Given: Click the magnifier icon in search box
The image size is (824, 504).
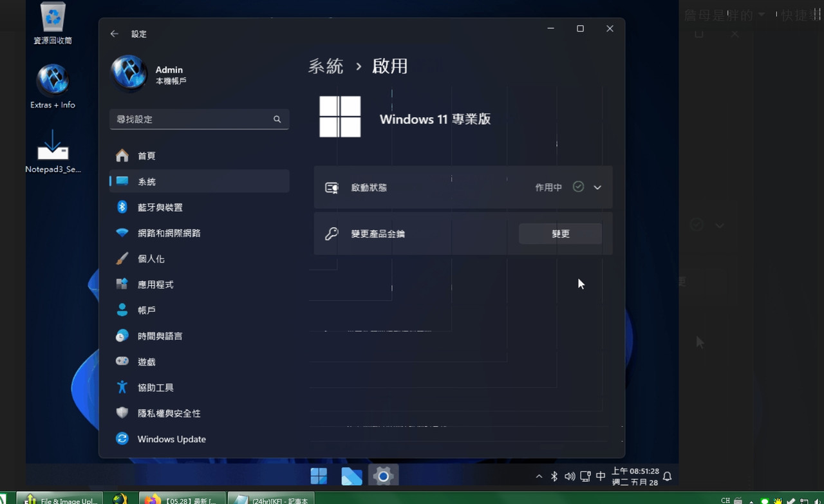Looking at the screenshot, I should click(277, 119).
